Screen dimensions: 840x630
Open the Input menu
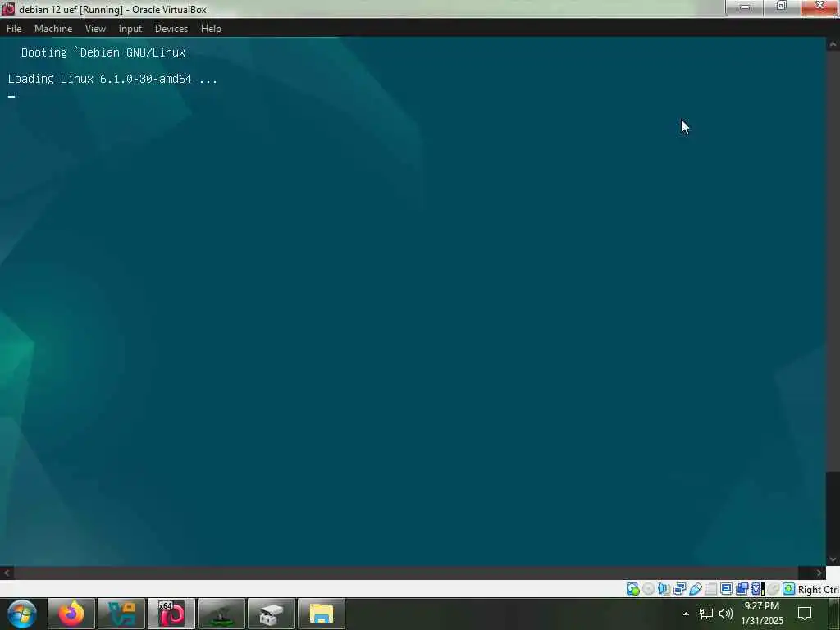coord(130,29)
